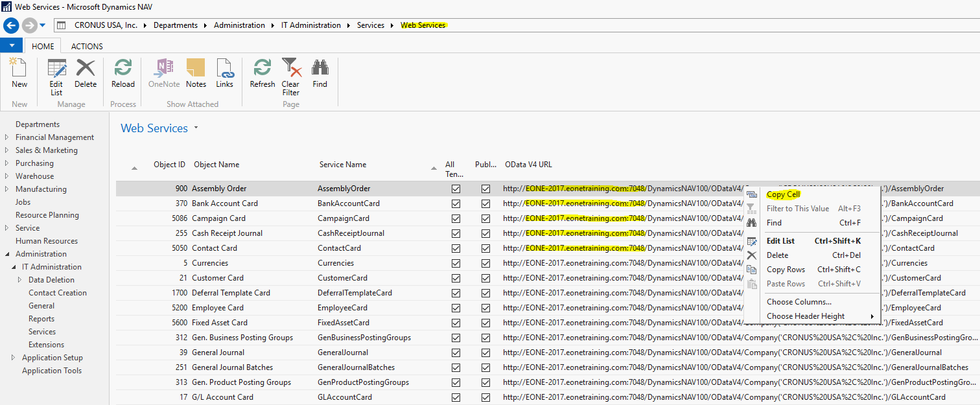
Task: Choose Copy Rows from context menu
Action: 786,270
